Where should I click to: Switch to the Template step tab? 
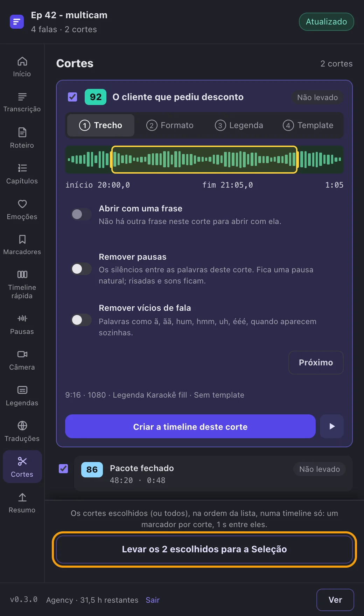[308, 125]
